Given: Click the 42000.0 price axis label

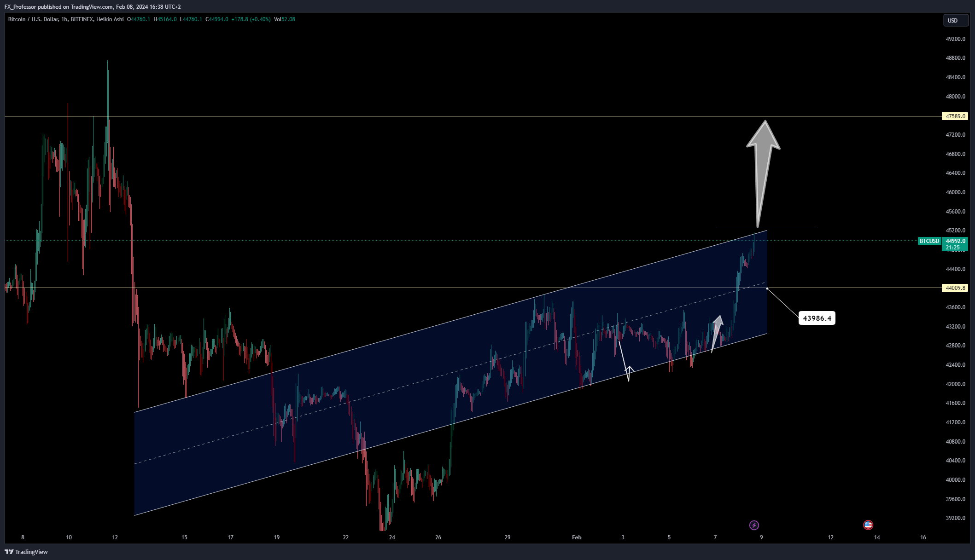Looking at the screenshot, I should pos(955,384).
